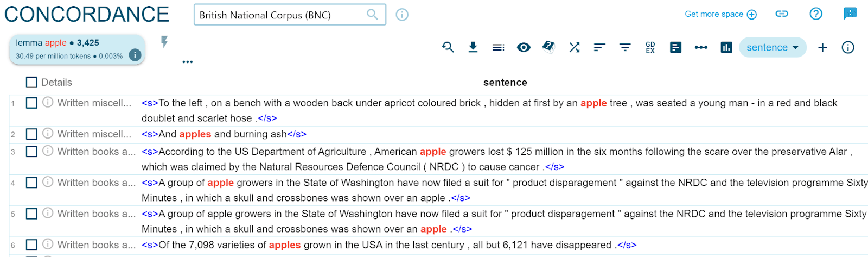The width and height of the screenshot is (868, 257).
Task: Open the filter lines tool
Action: tap(625, 47)
